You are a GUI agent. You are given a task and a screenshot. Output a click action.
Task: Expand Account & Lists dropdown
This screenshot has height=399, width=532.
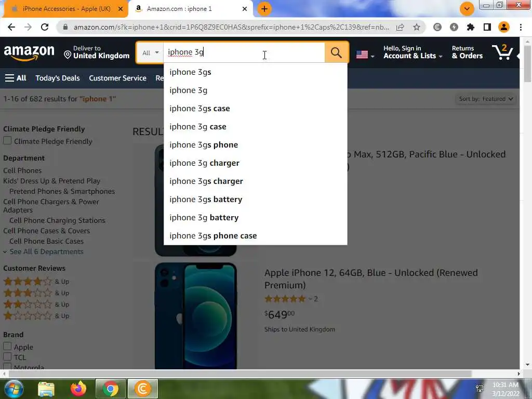(413, 52)
